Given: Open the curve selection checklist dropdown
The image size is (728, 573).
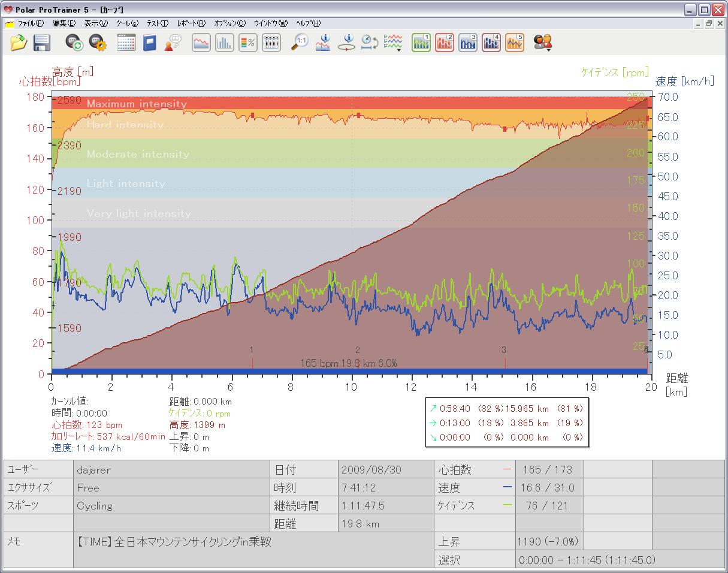Looking at the screenshot, I should pyautogui.click(x=393, y=43).
